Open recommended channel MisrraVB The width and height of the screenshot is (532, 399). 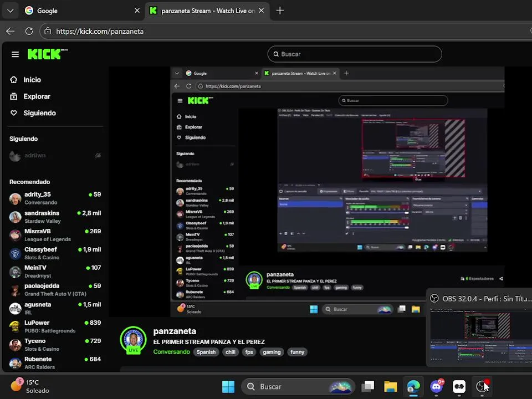click(55, 235)
